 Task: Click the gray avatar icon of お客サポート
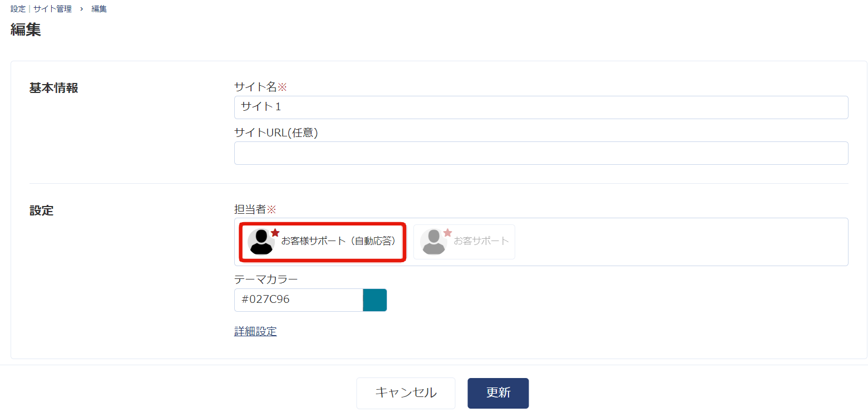[x=433, y=242]
